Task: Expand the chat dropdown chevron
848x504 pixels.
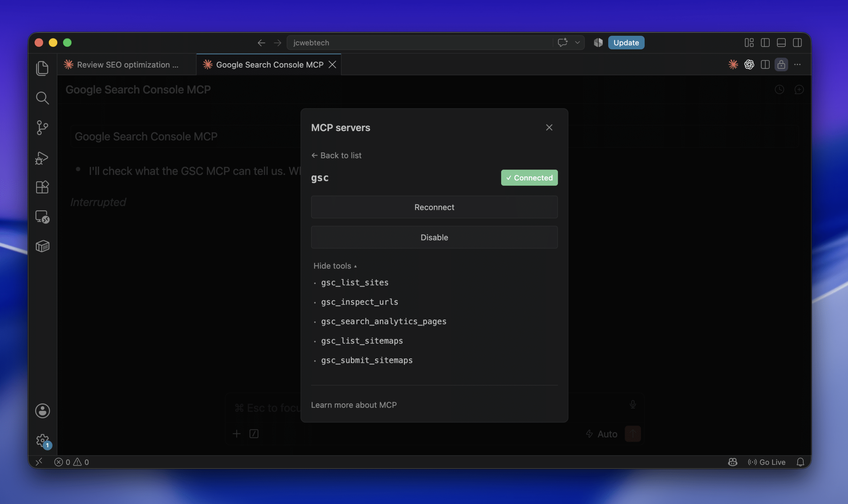Action: coord(577,43)
